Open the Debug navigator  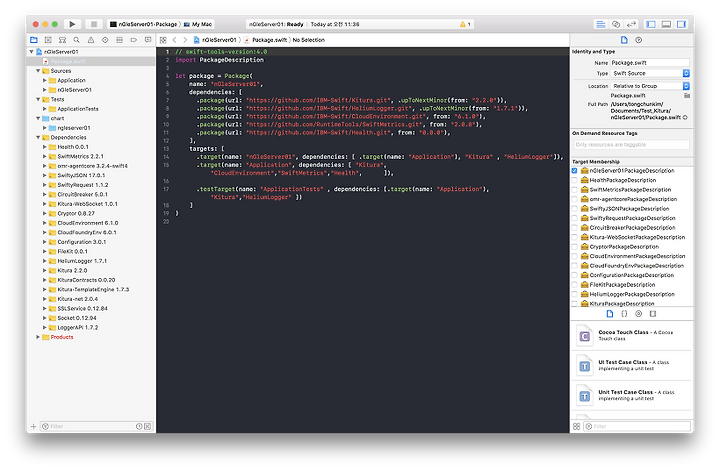click(119, 40)
